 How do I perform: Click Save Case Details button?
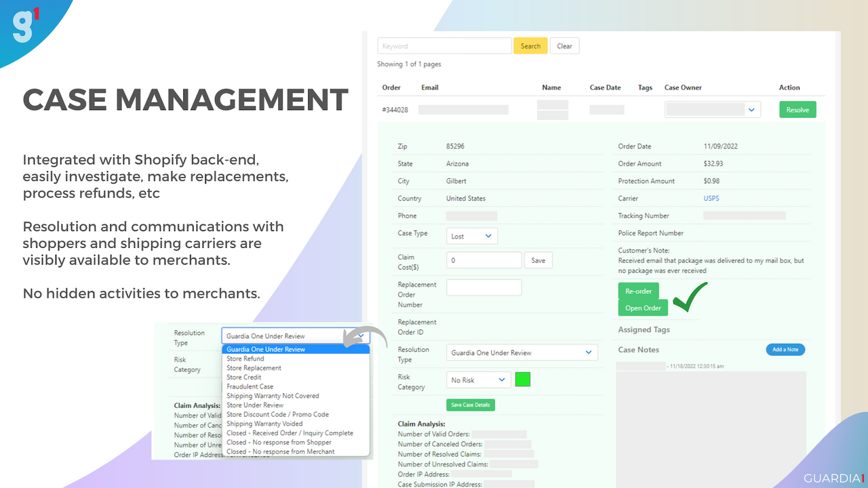click(x=471, y=405)
